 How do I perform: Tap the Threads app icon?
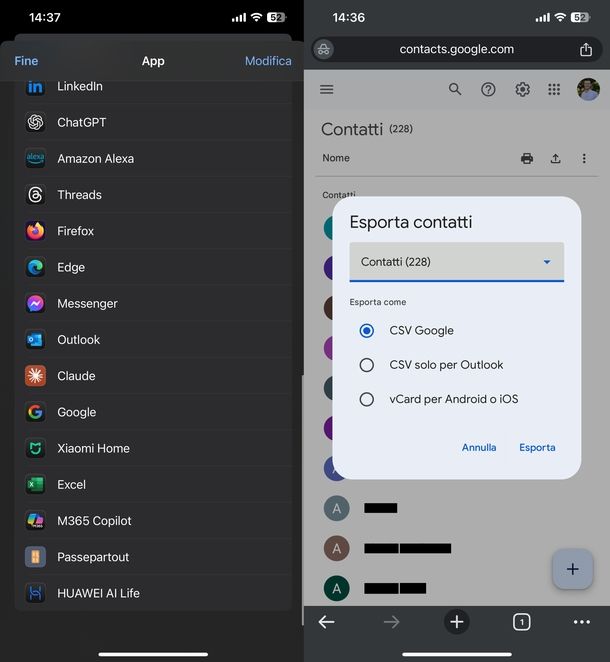[x=35, y=195]
